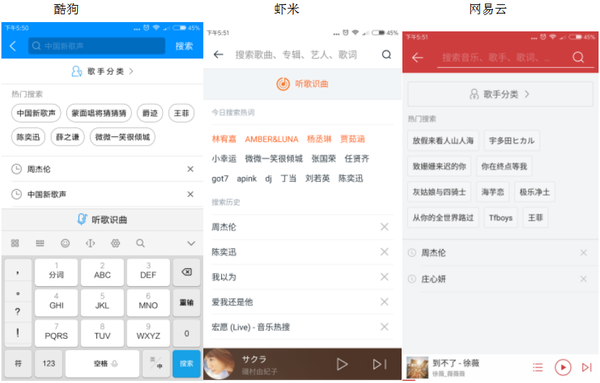The width and height of the screenshot is (600, 383).
Task: Select hot word apink in Xiami
Action: pyautogui.click(x=246, y=179)
